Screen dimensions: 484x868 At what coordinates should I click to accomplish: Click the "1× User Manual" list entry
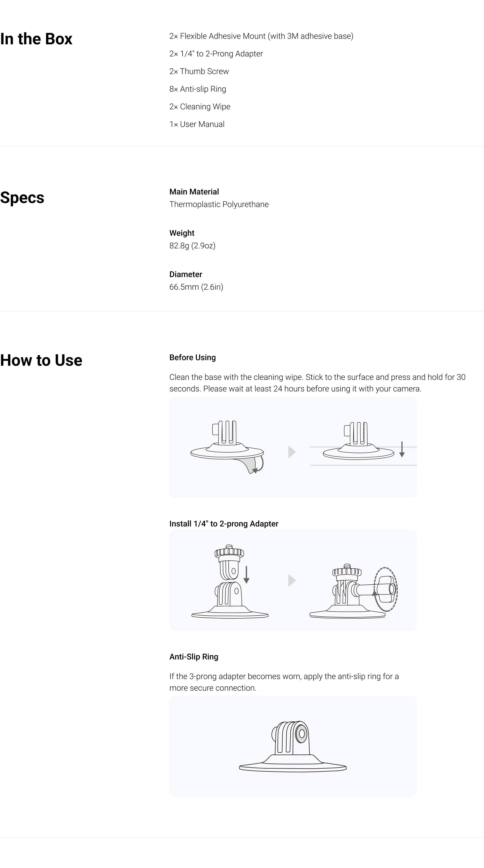click(x=197, y=124)
